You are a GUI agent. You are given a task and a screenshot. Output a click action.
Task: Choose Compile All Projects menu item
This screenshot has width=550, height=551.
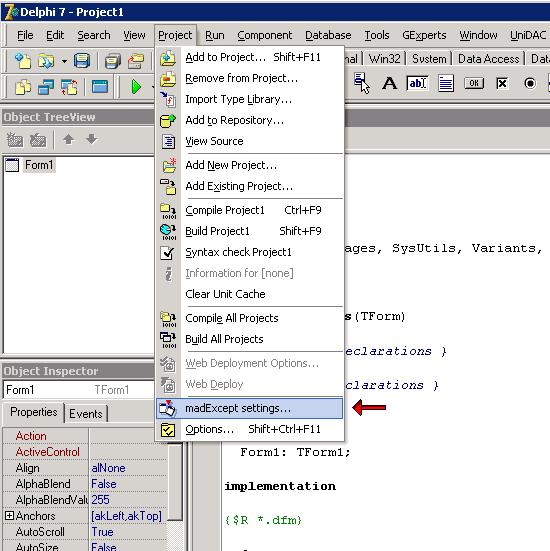(250, 318)
